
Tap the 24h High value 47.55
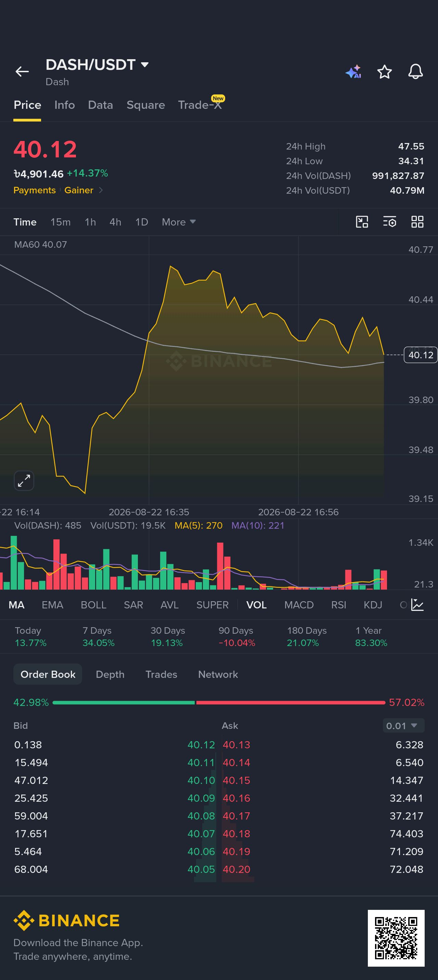pyautogui.click(x=411, y=146)
